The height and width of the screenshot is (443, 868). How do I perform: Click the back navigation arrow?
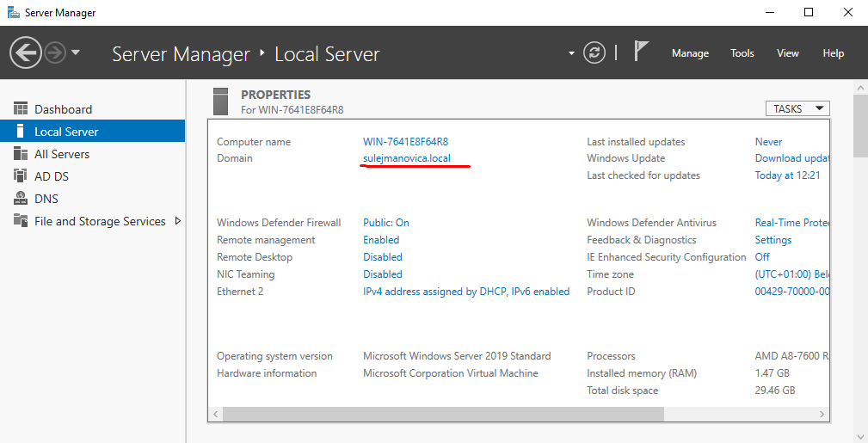coord(26,53)
